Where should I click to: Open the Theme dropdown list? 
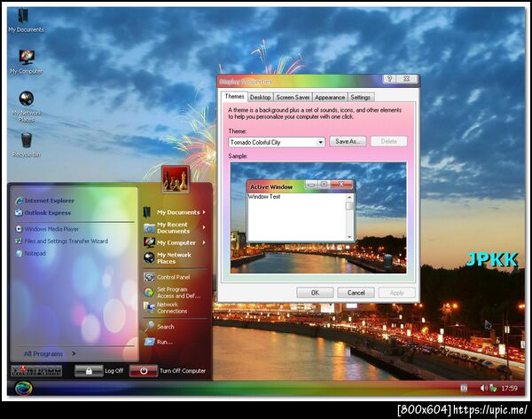click(x=320, y=142)
